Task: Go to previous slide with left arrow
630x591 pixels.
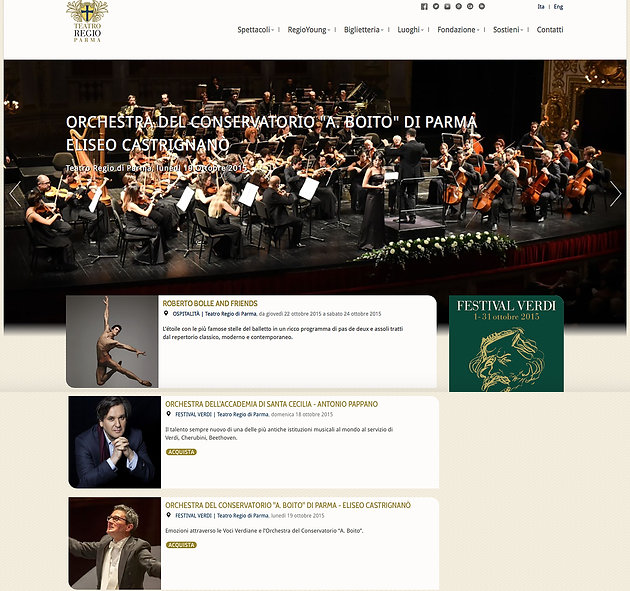Action: (x=15, y=194)
